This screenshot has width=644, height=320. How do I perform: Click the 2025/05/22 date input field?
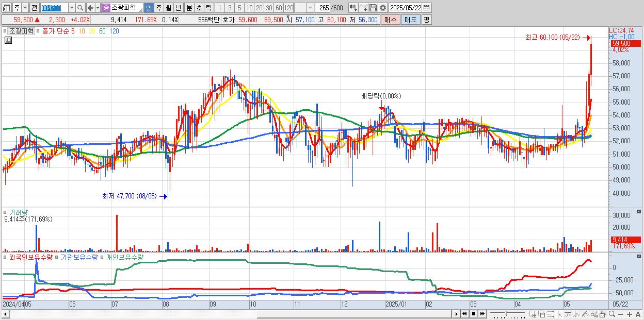pyautogui.click(x=406, y=8)
